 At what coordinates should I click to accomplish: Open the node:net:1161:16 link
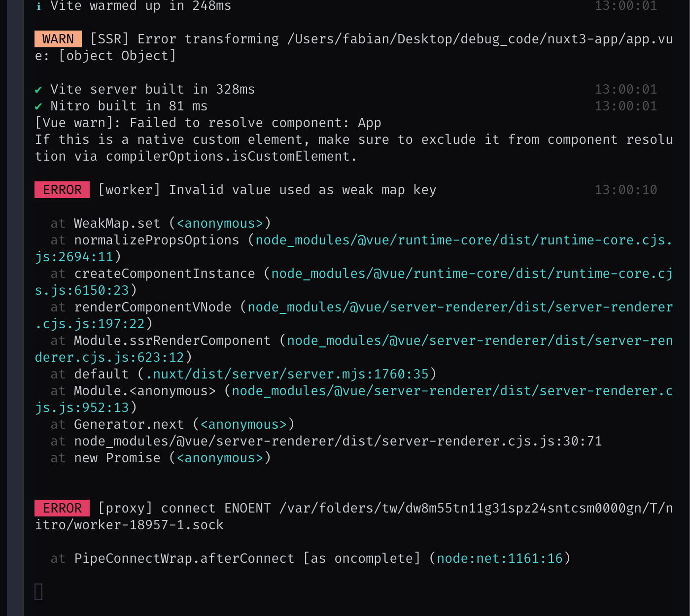500,558
